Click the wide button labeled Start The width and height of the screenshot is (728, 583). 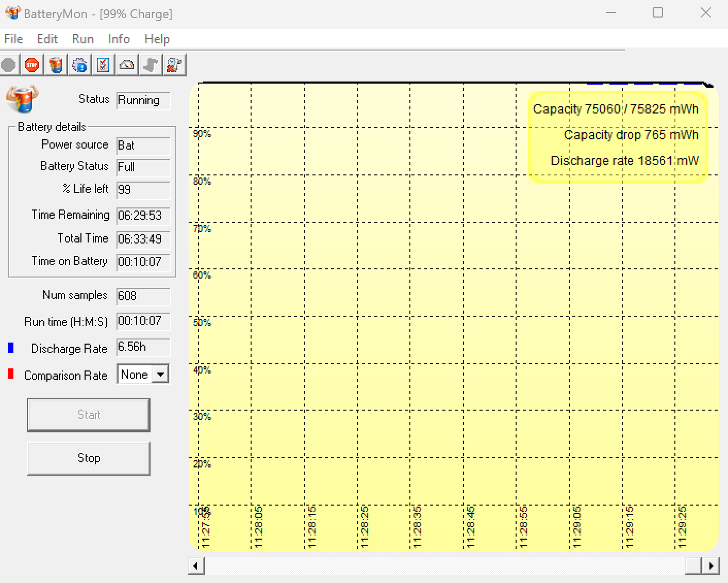pos(89,415)
